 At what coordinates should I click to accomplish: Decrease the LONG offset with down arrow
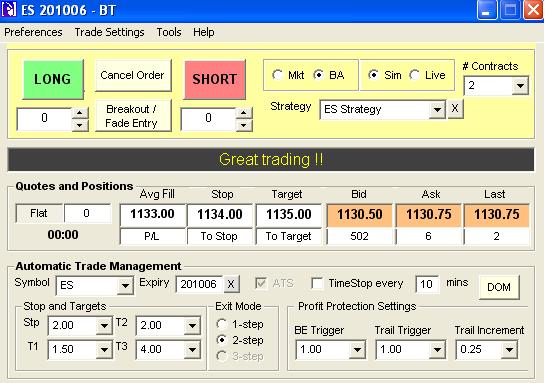80,125
